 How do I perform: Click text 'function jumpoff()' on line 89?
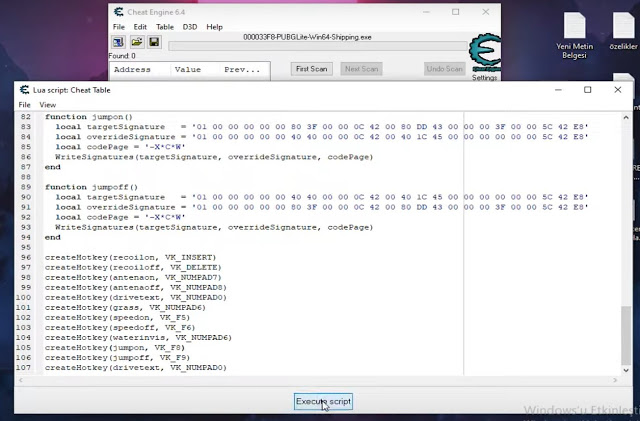pyautogui.click(x=91, y=187)
